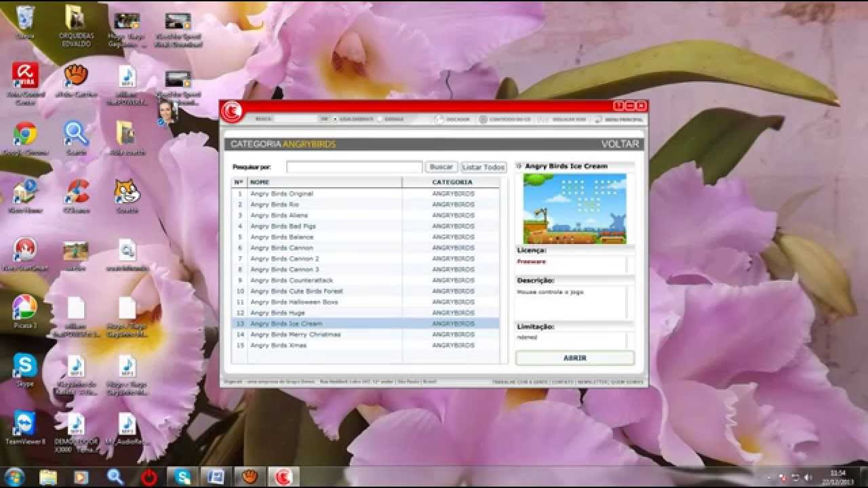
Task: Click the blue magnifier desktop icon
Action: point(76,134)
